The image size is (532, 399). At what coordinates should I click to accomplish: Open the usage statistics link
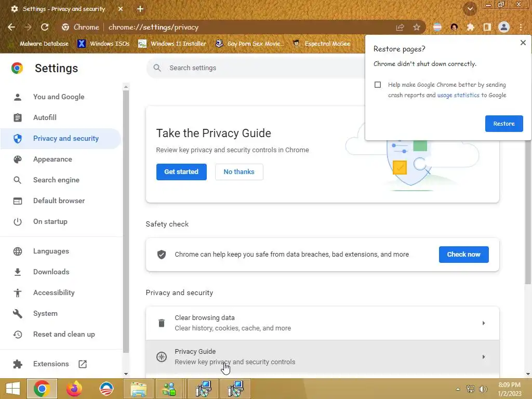(458, 96)
